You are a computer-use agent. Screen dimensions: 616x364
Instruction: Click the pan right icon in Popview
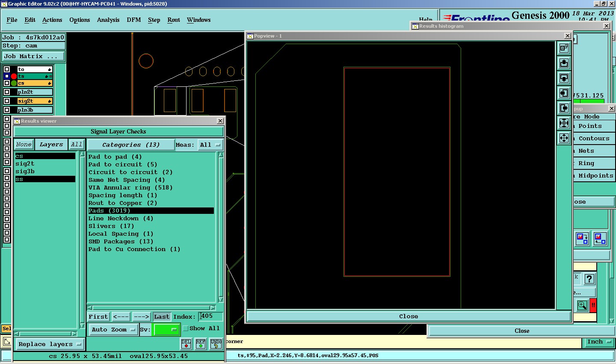pos(564,108)
